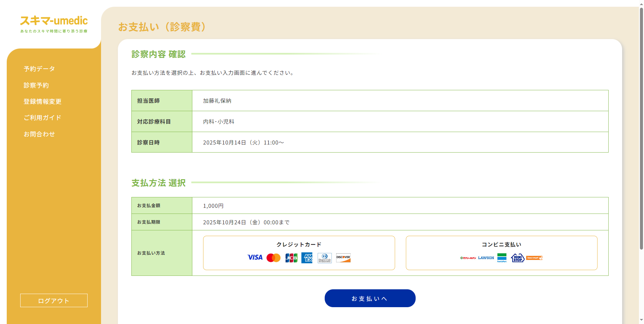
Task: Click the MINISTOP store icon
Action: pyautogui.click(x=518, y=258)
